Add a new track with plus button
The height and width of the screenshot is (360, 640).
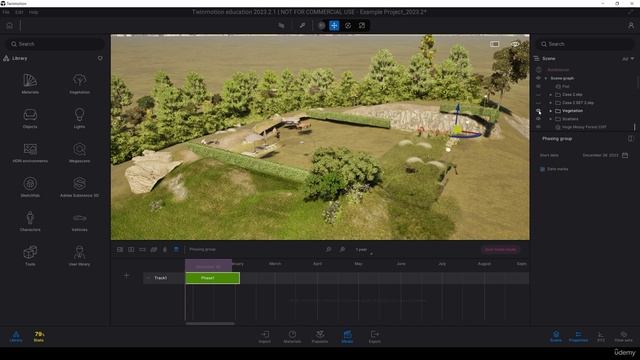[127, 276]
